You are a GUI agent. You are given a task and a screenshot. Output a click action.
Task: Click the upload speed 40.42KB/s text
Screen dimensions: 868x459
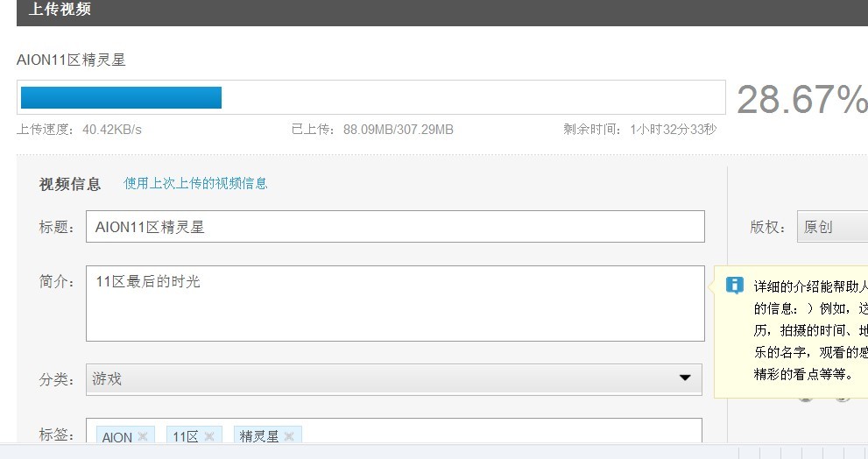point(112,130)
